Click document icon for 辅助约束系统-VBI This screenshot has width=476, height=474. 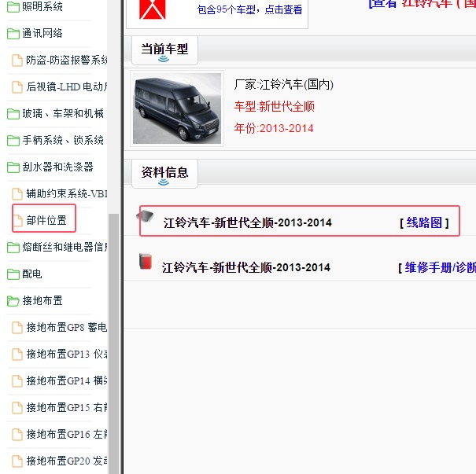tap(17, 194)
